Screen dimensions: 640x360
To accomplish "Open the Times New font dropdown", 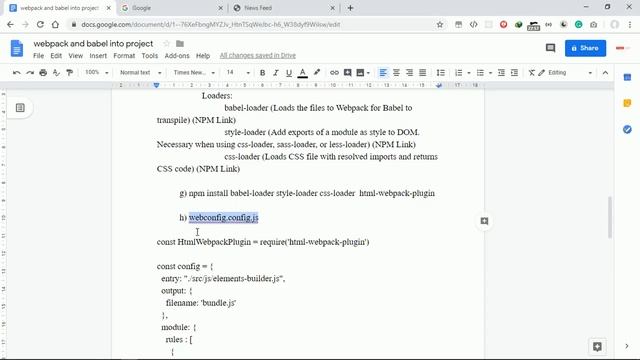I will point(194,73).
